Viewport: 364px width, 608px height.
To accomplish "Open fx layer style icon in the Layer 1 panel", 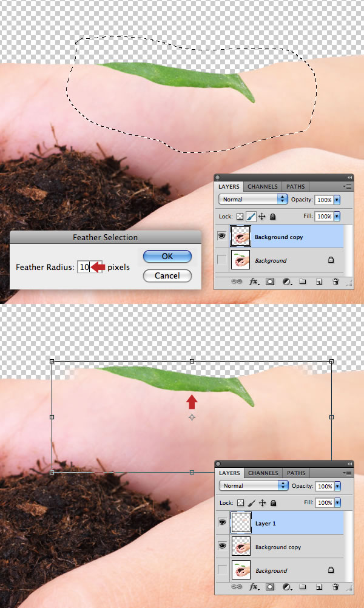I will click(254, 586).
